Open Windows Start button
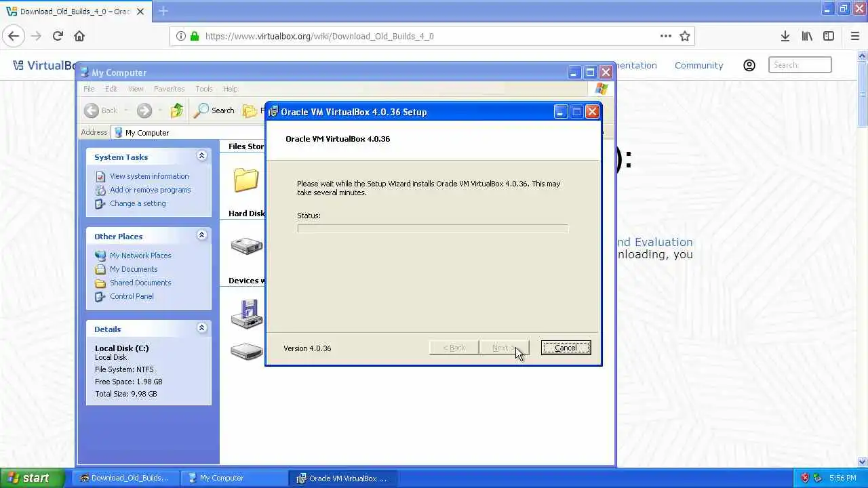 tap(32, 478)
